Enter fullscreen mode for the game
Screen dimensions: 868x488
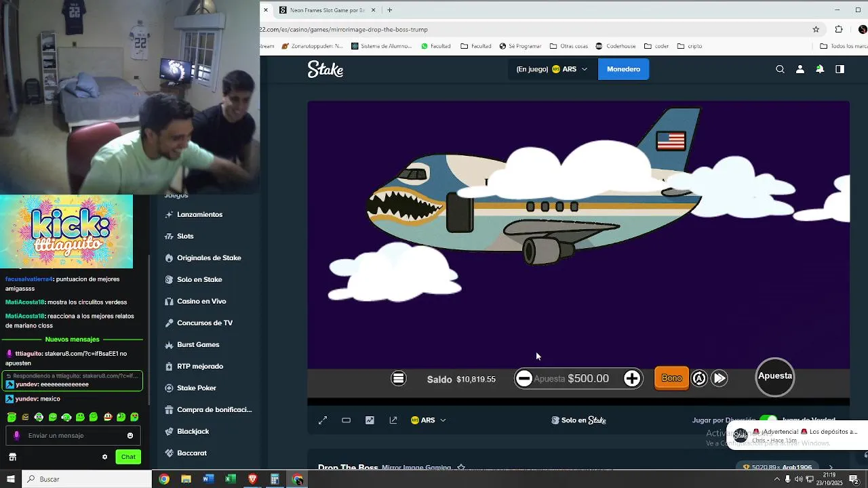[x=323, y=420]
